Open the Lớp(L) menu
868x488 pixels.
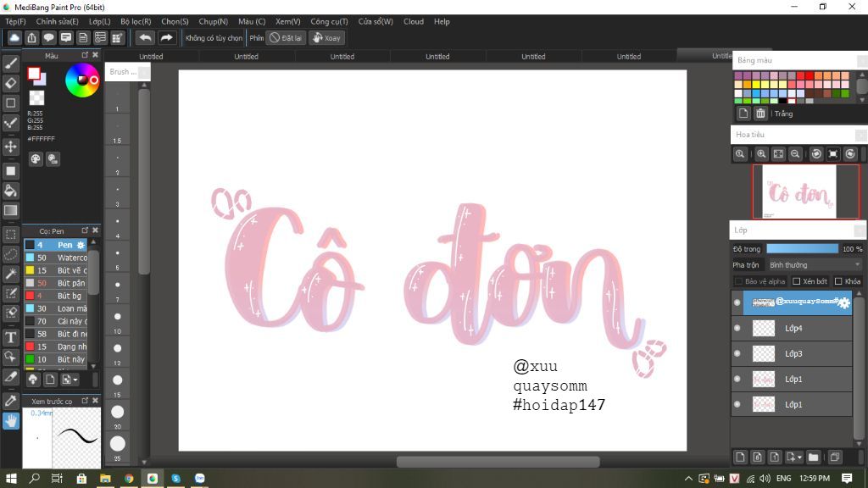pyautogui.click(x=100, y=21)
